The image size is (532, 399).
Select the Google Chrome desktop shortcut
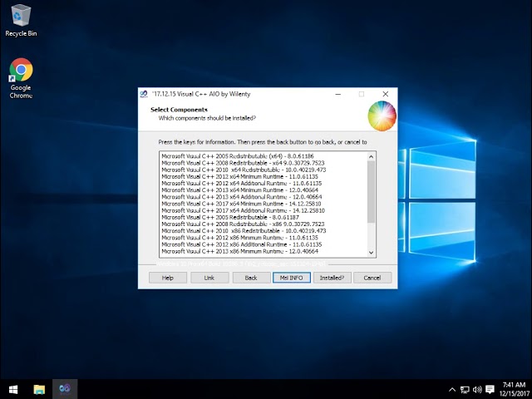point(21,78)
